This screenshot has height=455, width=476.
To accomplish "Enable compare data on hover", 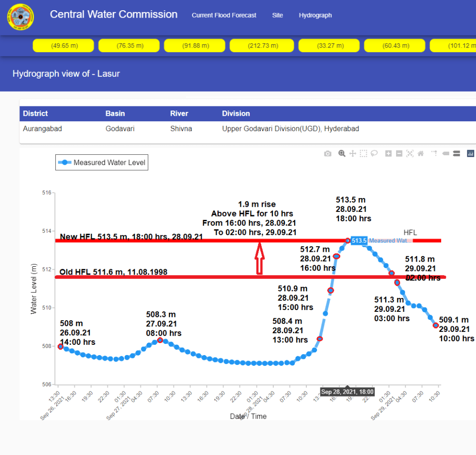I will point(456,153).
